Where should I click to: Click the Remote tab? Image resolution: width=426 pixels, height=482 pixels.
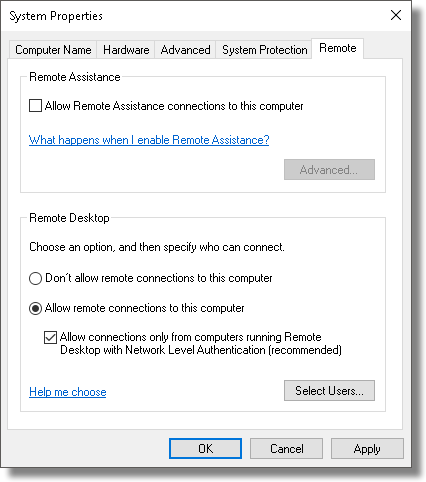point(337,48)
